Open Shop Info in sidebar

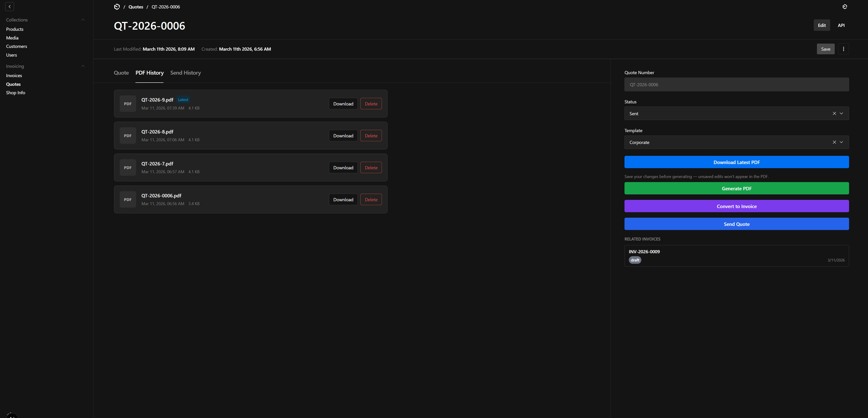16,93
